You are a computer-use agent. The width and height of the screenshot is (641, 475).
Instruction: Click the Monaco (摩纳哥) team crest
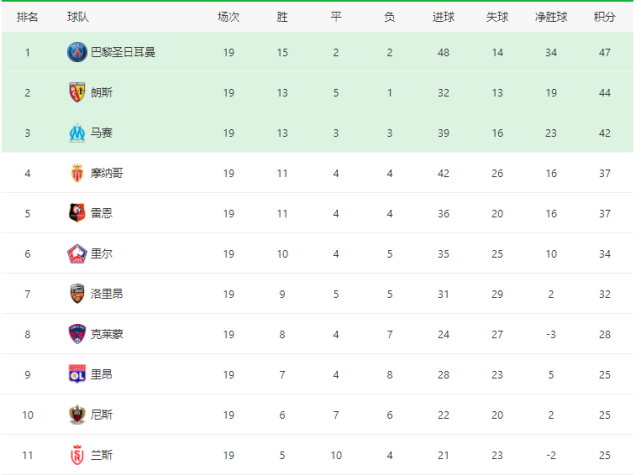tap(77, 173)
